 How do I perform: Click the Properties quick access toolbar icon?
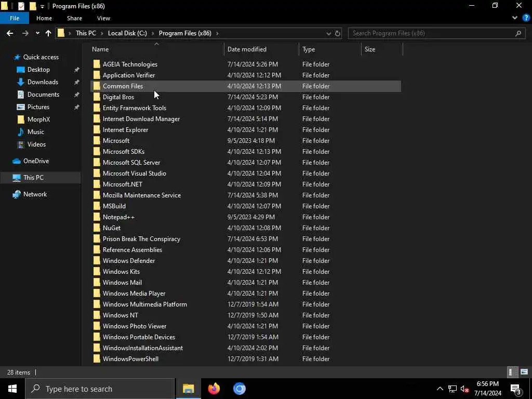tap(21, 6)
